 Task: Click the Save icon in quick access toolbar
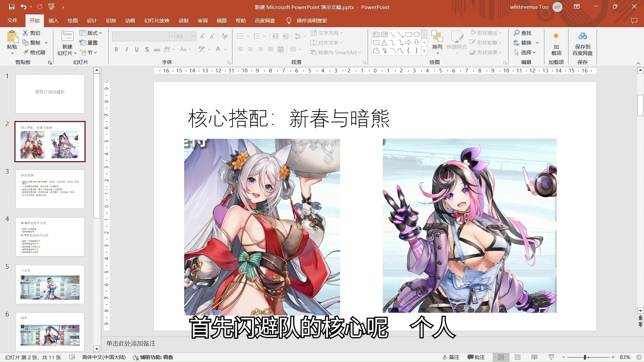point(11,7)
